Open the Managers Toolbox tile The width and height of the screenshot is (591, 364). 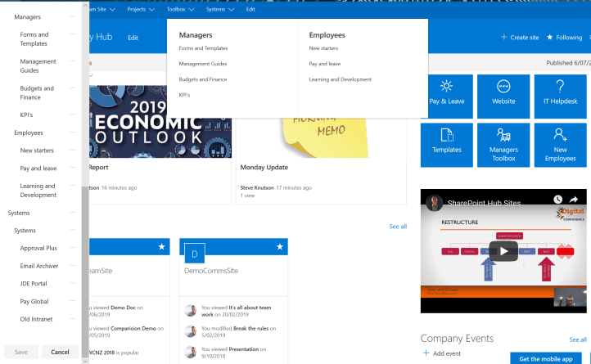tap(503, 145)
